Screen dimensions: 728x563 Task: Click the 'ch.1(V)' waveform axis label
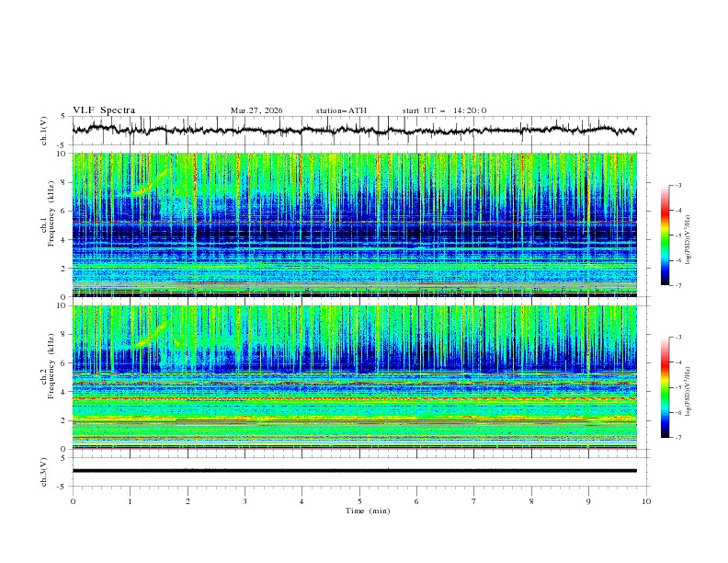[x=44, y=131]
